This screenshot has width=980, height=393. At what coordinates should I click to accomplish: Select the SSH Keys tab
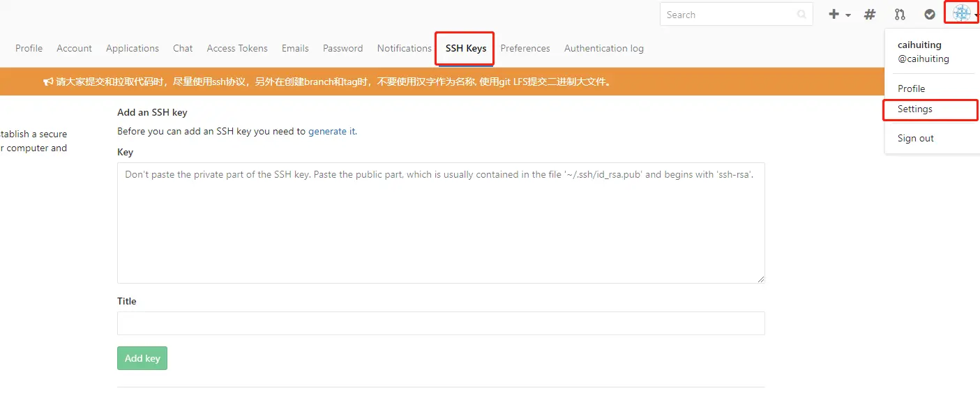click(x=466, y=48)
